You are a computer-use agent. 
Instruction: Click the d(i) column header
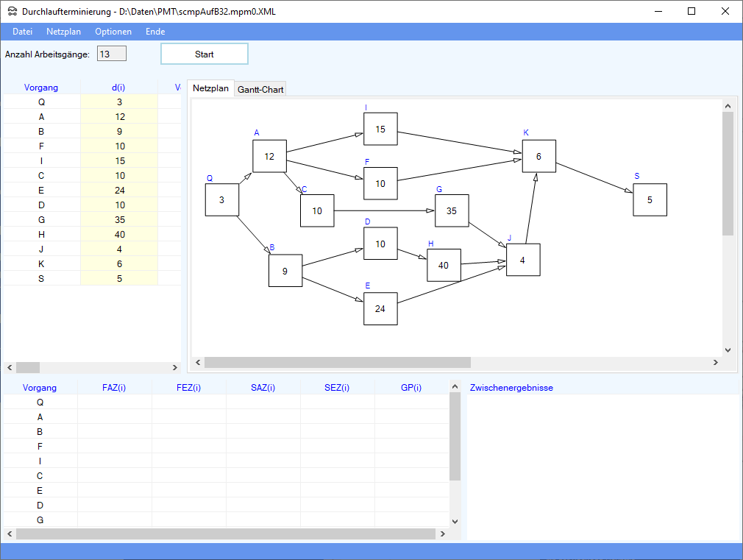point(119,88)
